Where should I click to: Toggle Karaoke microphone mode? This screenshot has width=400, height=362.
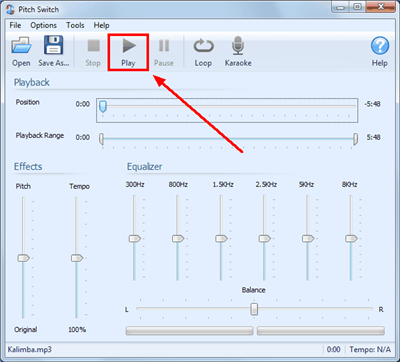pyautogui.click(x=238, y=52)
